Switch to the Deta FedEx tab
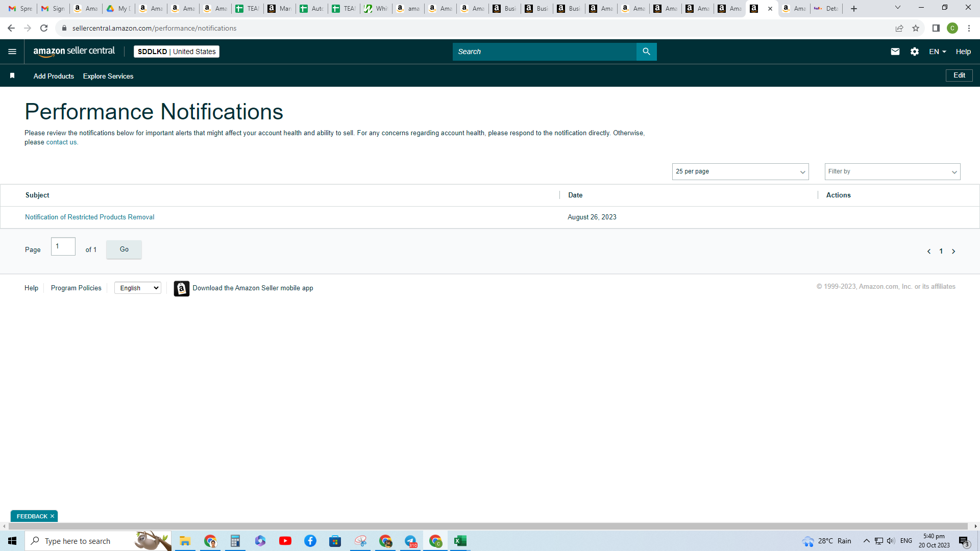 [x=826, y=9]
